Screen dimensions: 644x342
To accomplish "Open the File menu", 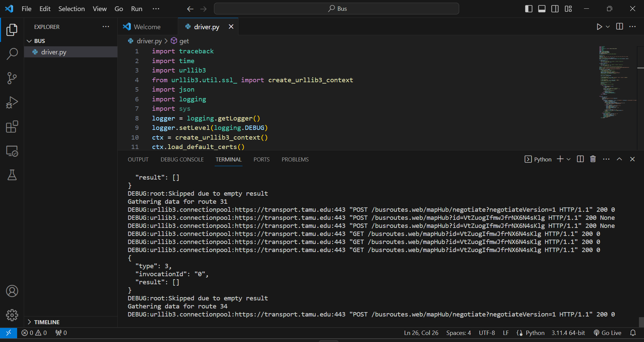I will (x=26, y=9).
